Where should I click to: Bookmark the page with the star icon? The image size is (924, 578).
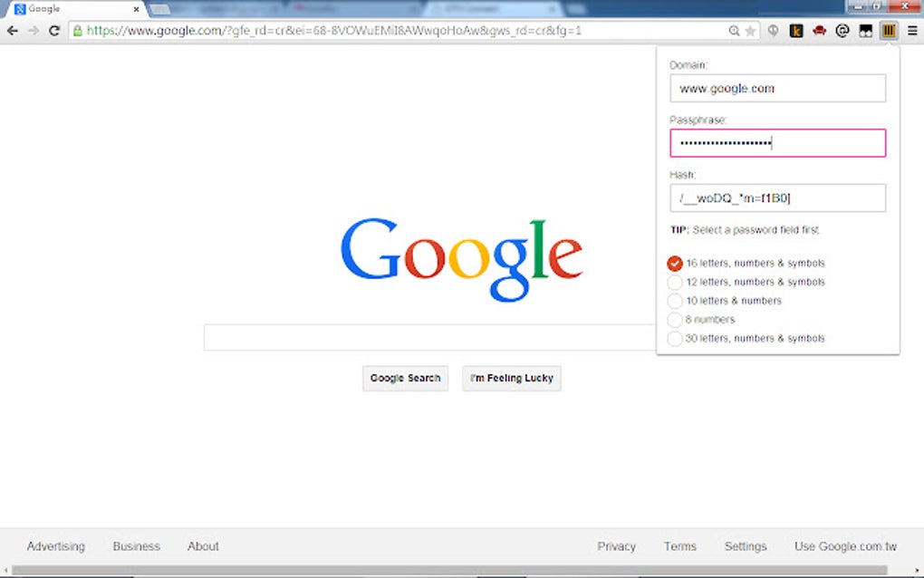(x=750, y=31)
